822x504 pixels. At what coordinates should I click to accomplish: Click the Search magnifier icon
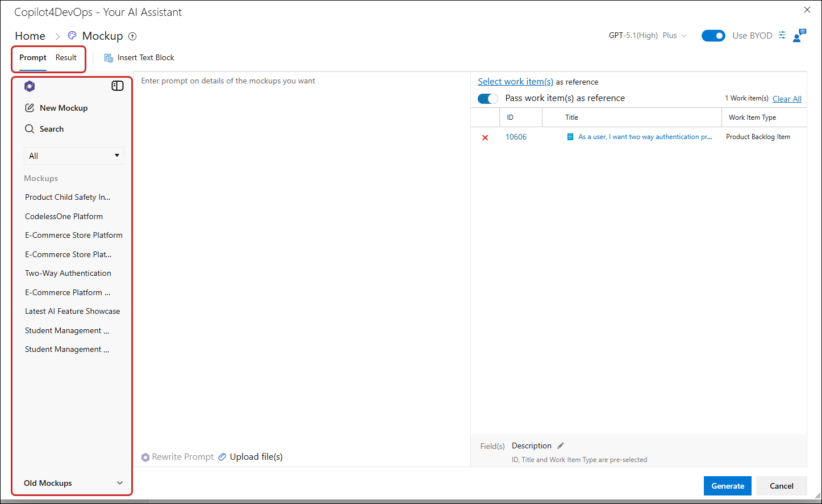[30, 129]
